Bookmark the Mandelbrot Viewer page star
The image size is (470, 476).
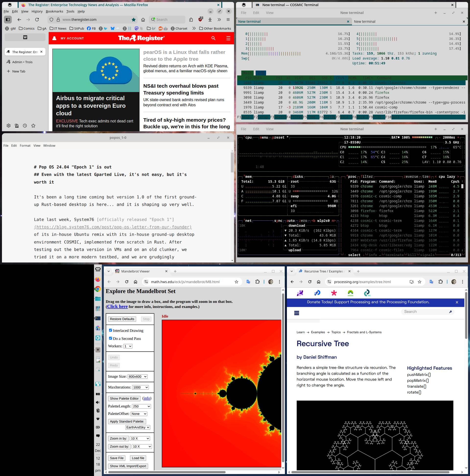236,282
